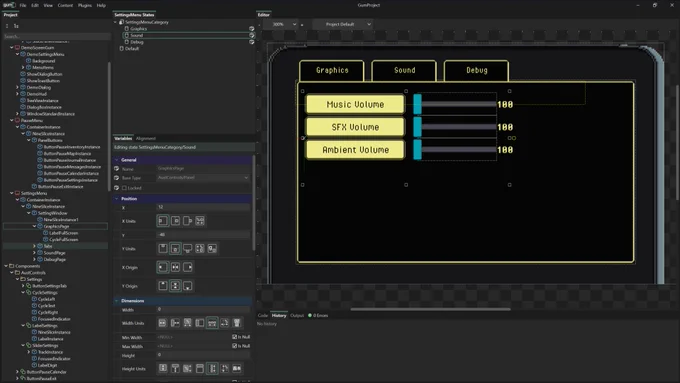Viewport: 680px width, 383px height.
Task: Expand the ButtonSettingsTab component node
Action: 23,286
